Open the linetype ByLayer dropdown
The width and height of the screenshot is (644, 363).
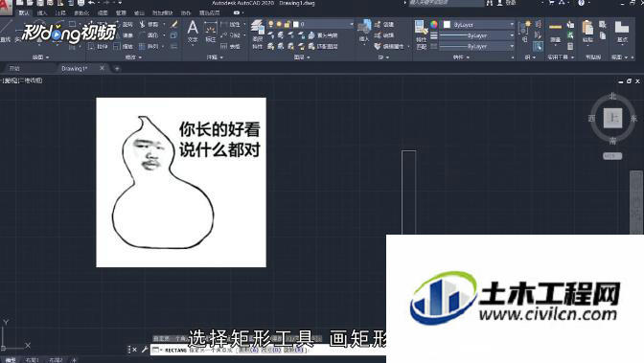click(x=512, y=46)
